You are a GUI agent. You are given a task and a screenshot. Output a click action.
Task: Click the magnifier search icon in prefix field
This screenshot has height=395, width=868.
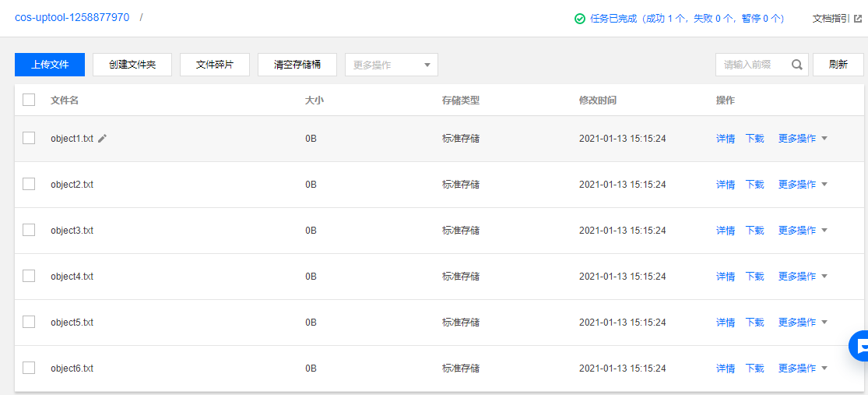(x=796, y=65)
